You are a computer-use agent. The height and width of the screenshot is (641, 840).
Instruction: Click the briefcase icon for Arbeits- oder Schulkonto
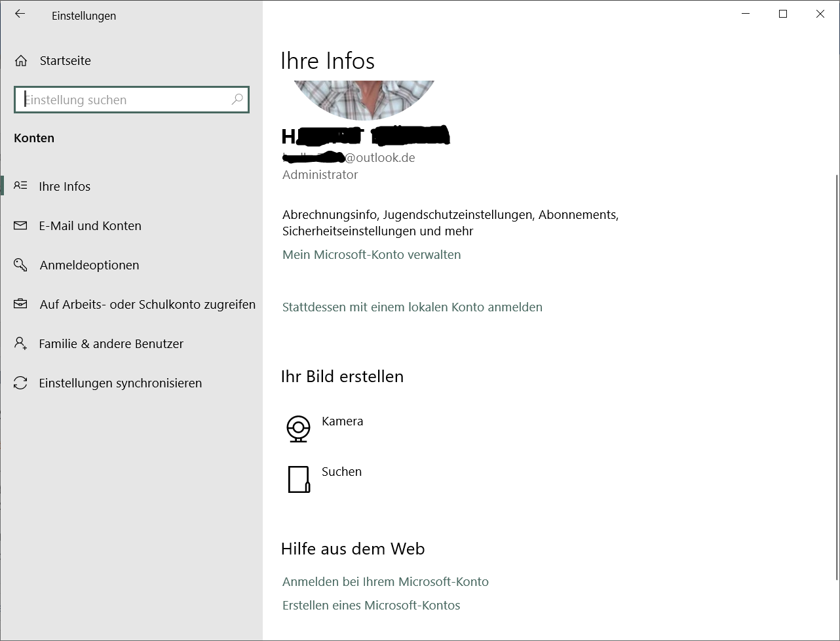tap(20, 304)
